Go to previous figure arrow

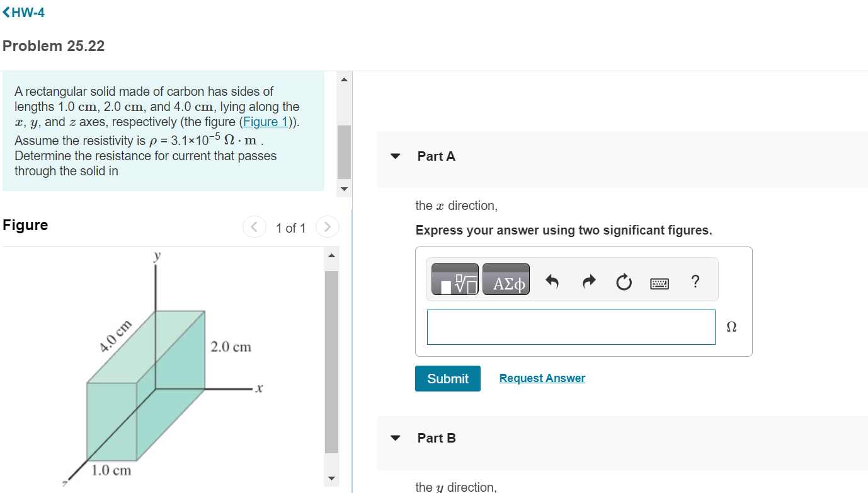click(x=254, y=226)
